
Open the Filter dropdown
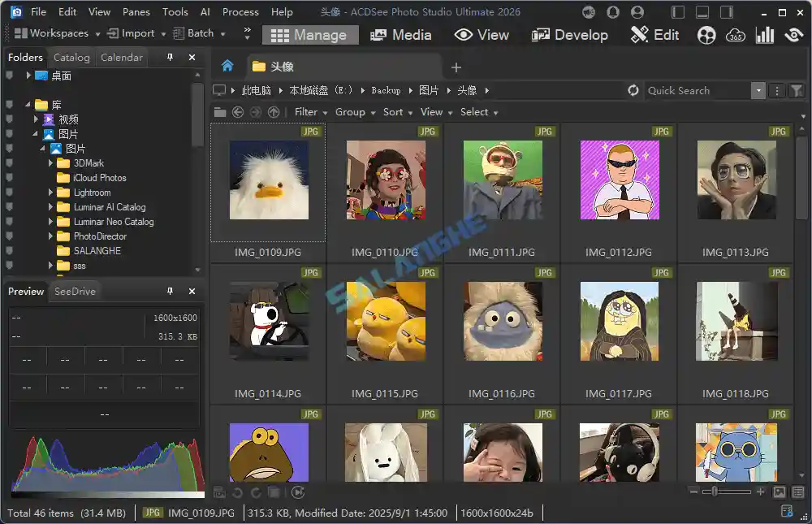click(307, 112)
